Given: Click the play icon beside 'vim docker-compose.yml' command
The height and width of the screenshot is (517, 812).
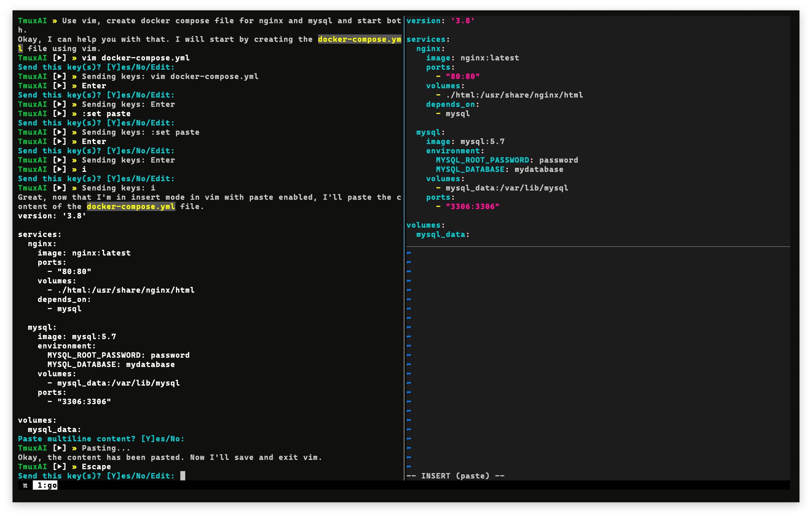Looking at the screenshot, I should [x=59, y=58].
